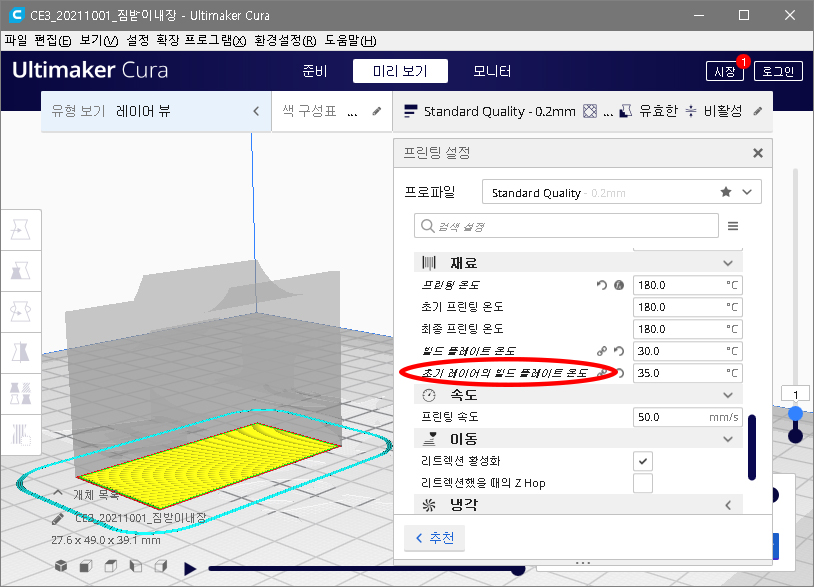Click the layer slider lower handle

pyautogui.click(x=795, y=436)
